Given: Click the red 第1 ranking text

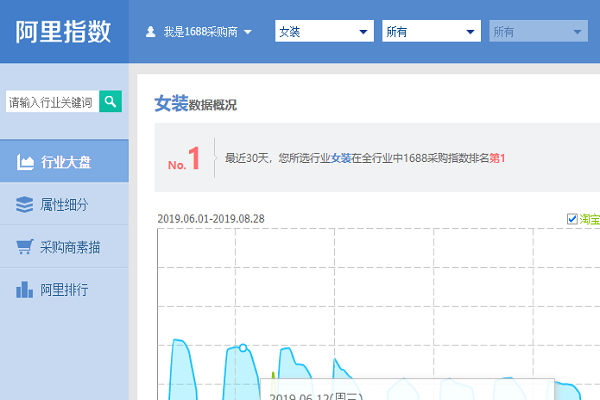Looking at the screenshot, I should (497, 158).
